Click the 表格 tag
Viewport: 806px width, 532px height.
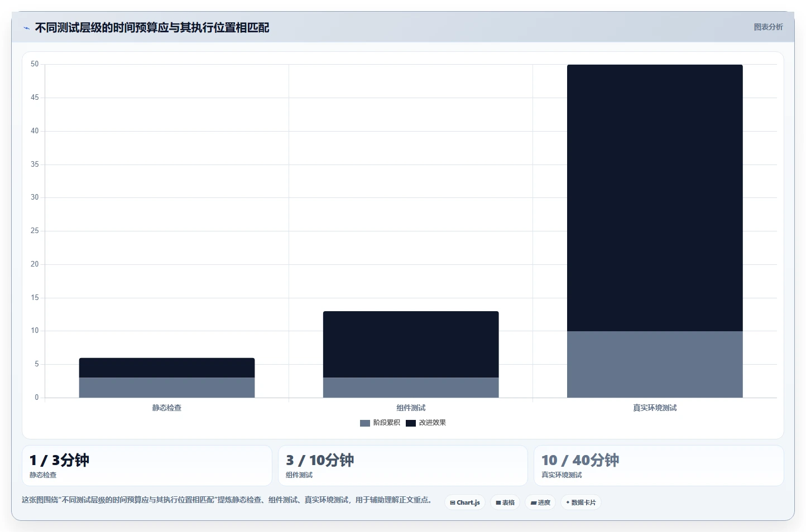tap(505, 502)
